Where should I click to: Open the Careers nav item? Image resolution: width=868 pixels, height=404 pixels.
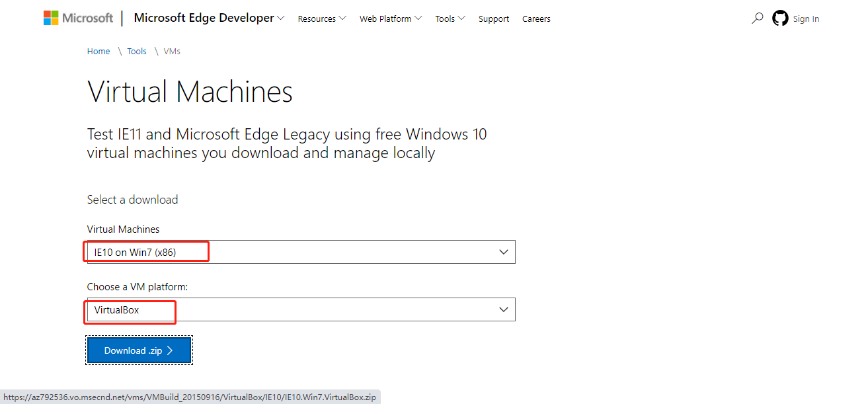coord(536,19)
